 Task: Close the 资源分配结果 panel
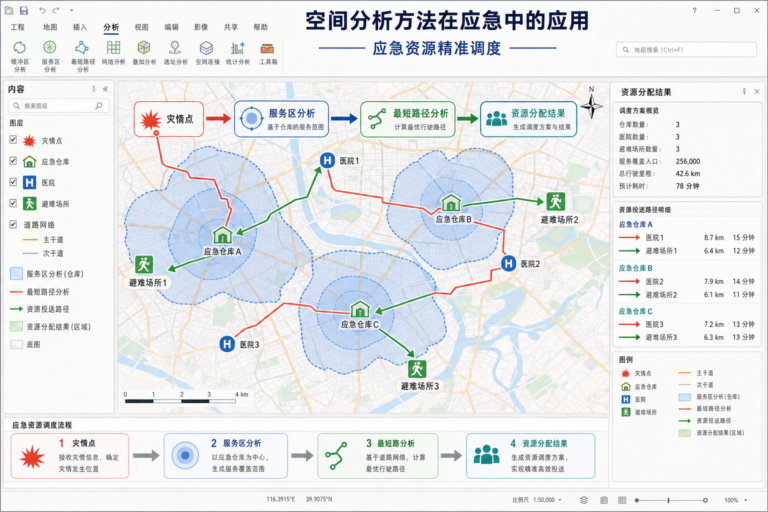point(757,92)
